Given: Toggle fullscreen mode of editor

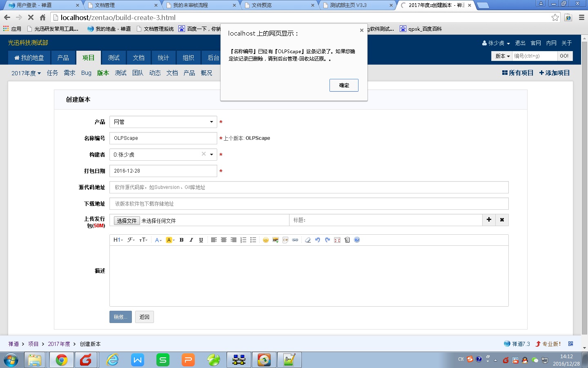Looking at the screenshot, I should (x=337, y=240).
